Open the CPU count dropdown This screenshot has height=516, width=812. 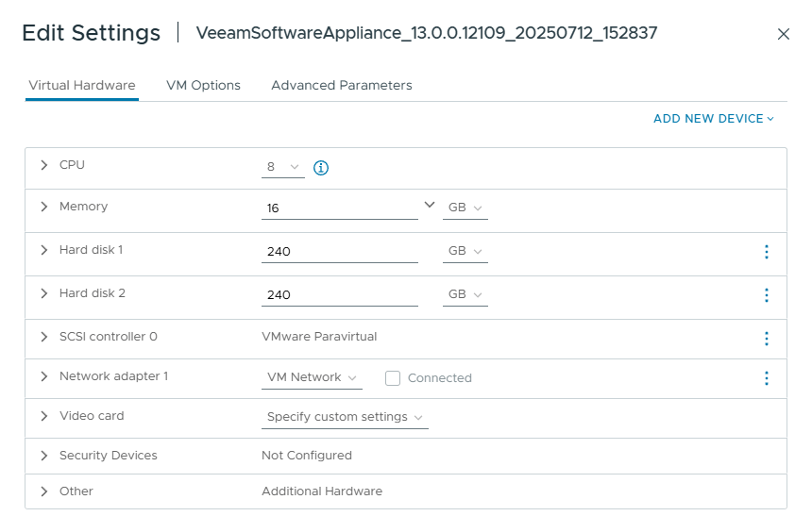tap(282, 167)
